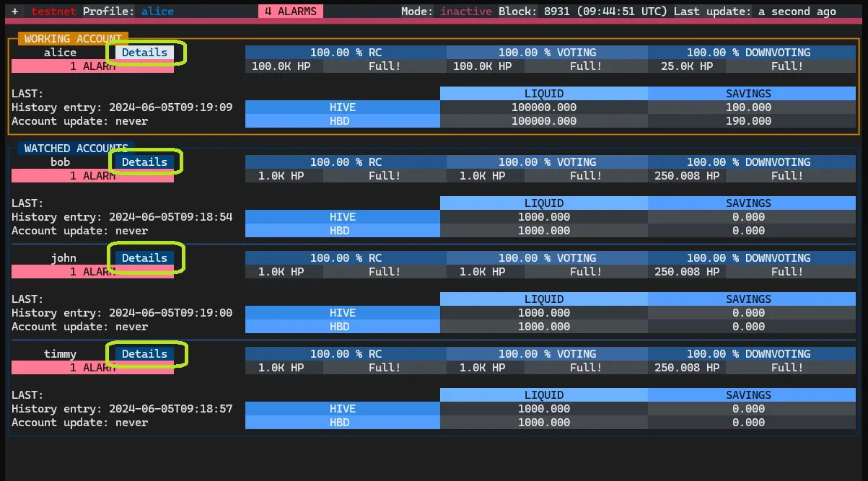The width and height of the screenshot is (868, 481).
Task: Click alice's history entry 2024-06-05T09:19:09
Action: click(122, 107)
